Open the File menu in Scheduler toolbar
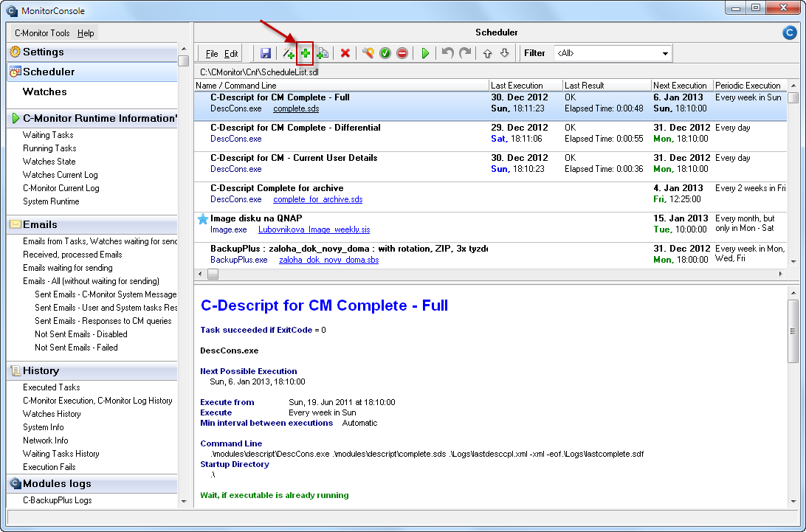Viewport: 806px width, 532px height. [211, 53]
